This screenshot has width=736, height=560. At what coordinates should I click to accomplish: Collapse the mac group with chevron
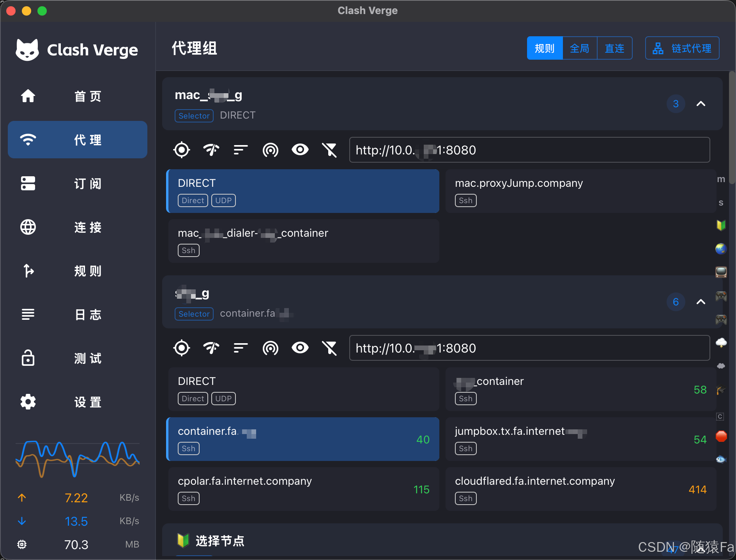coord(701,104)
